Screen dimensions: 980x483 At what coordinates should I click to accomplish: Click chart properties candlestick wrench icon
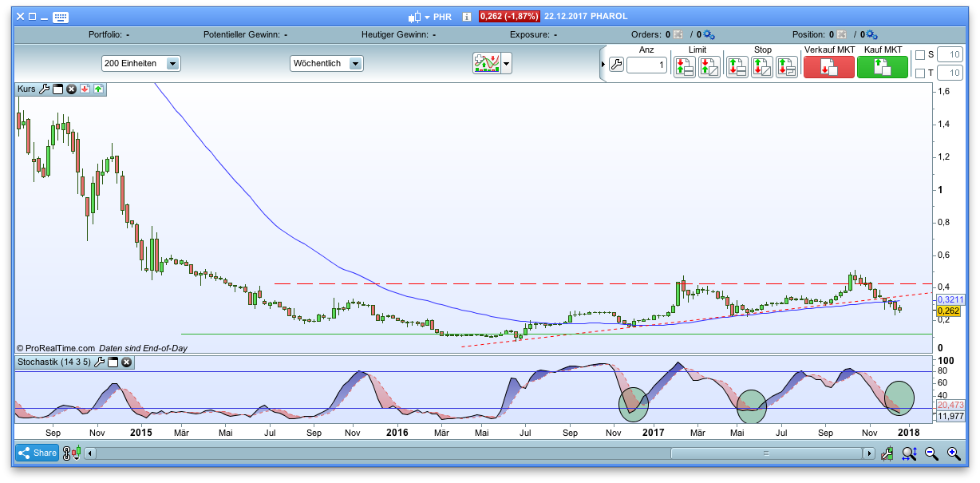(887, 453)
